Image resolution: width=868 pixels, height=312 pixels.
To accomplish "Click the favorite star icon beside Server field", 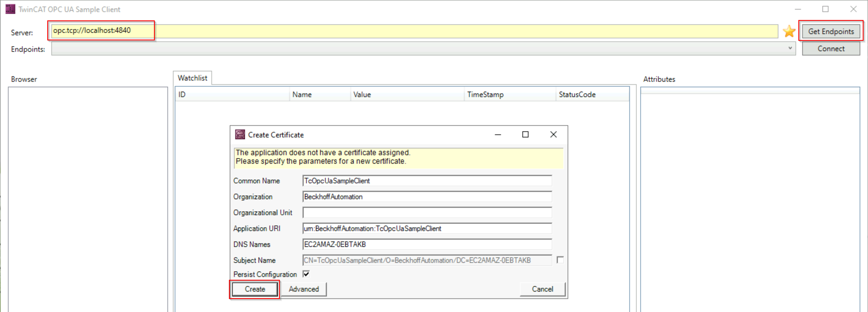I will tap(789, 31).
